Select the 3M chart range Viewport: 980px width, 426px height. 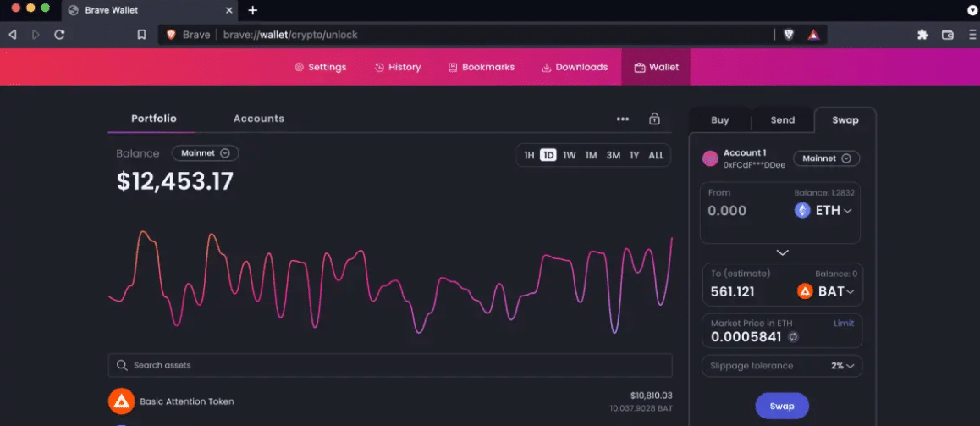[613, 155]
